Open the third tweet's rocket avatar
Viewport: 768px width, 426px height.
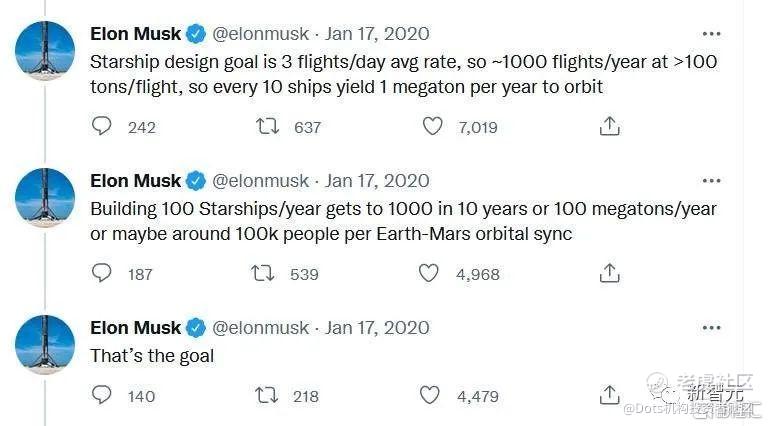coord(45,344)
